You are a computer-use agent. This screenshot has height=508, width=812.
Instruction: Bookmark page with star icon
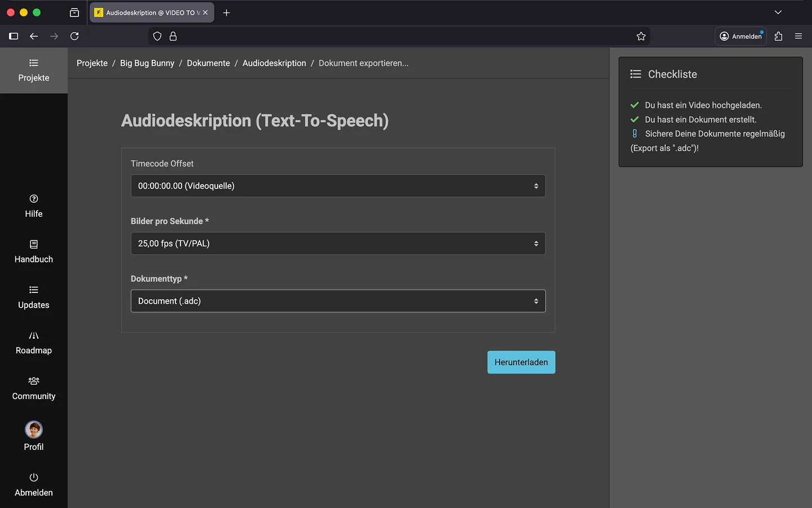pyautogui.click(x=641, y=36)
